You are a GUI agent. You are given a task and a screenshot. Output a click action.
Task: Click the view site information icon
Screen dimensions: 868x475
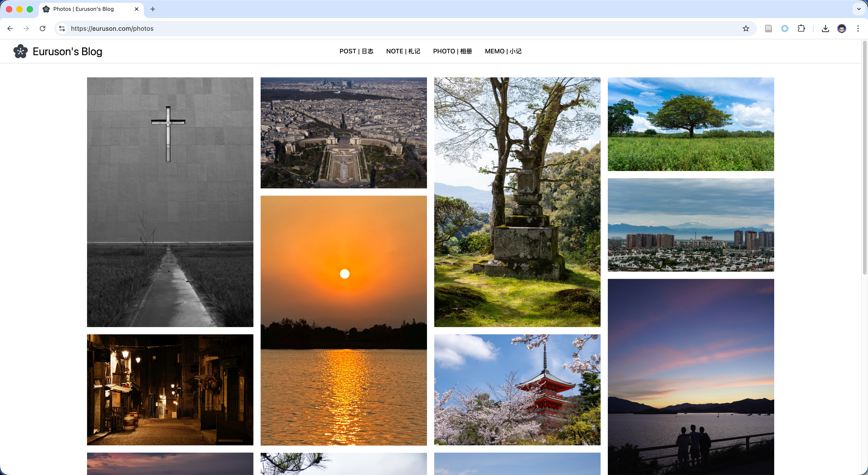62,29
